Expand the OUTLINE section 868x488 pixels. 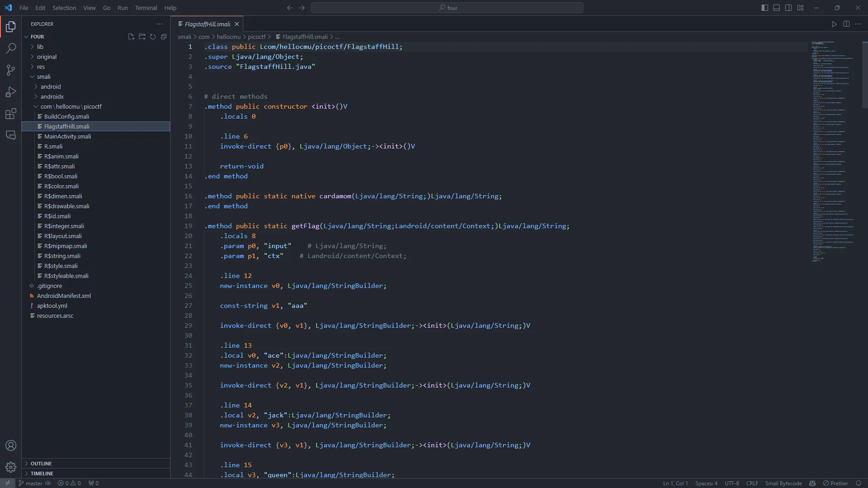click(x=96, y=463)
